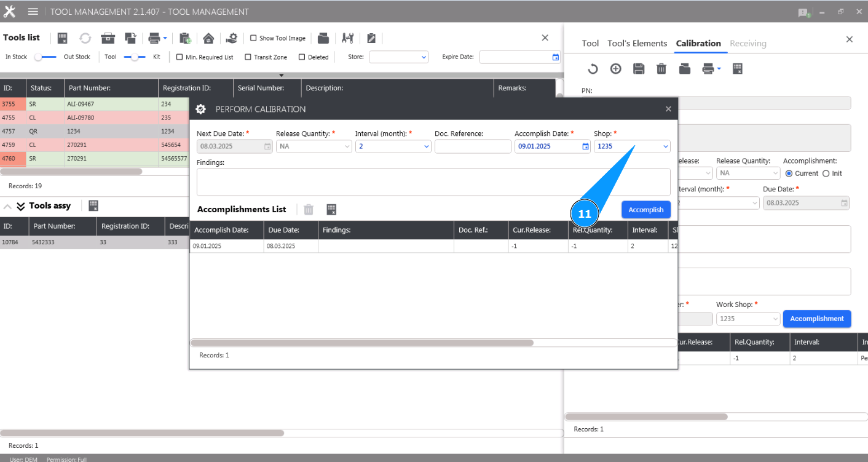The image size is (868, 462).
Task: Open Accomplish Date calendar picker
Action: point(586,146)
